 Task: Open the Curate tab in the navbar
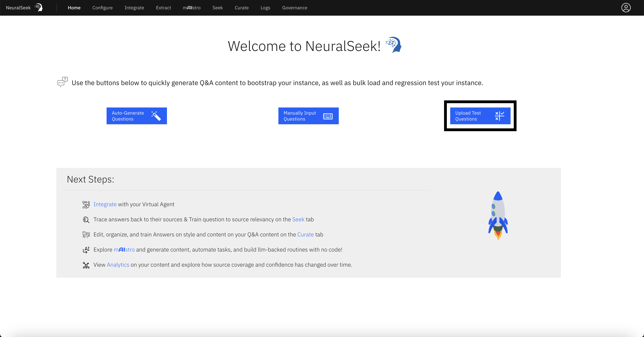pyautogui.click(x=241, y=8)
